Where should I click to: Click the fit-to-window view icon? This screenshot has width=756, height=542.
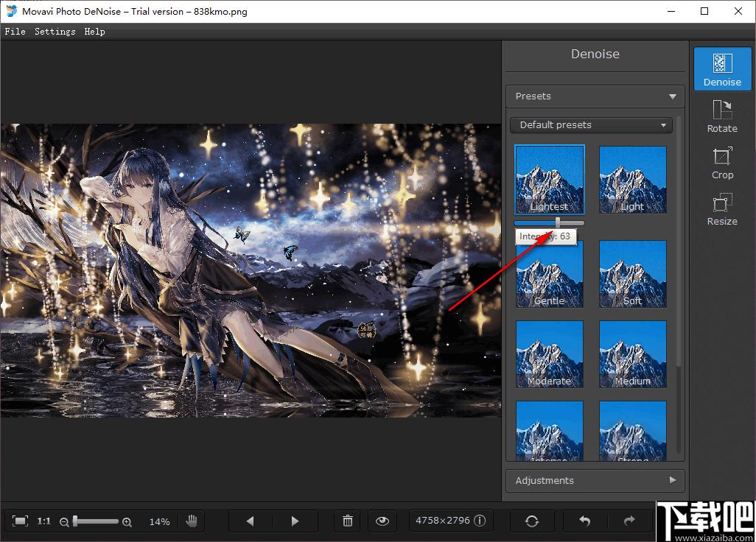(x=20, y=521)
